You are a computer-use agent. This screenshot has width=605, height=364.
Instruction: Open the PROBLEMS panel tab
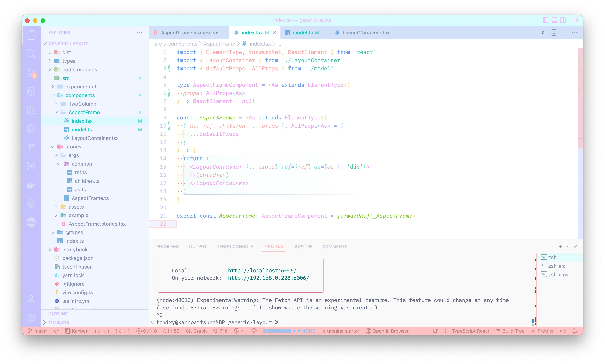point(168,246)
